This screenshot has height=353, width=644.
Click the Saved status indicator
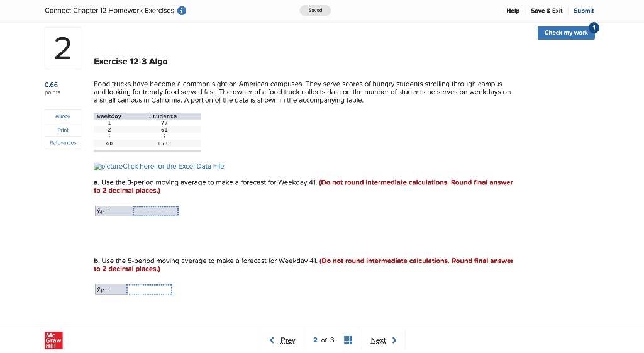click(315, 10)
